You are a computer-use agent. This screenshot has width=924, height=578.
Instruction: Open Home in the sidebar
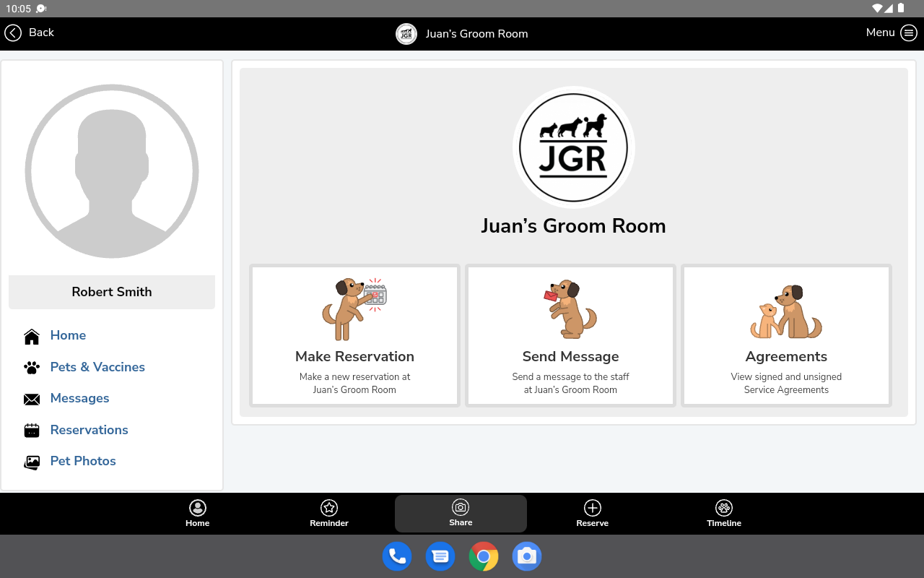(x=68, y=335)
